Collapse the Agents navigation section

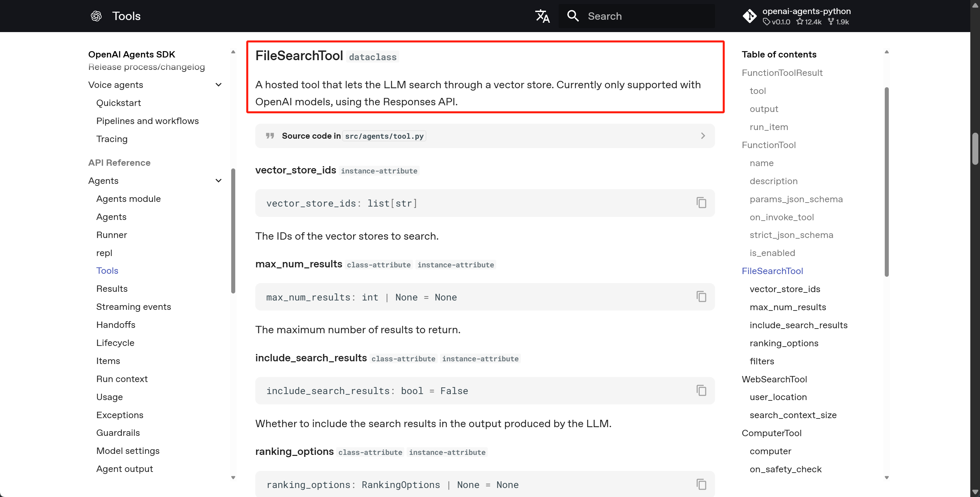219,180
